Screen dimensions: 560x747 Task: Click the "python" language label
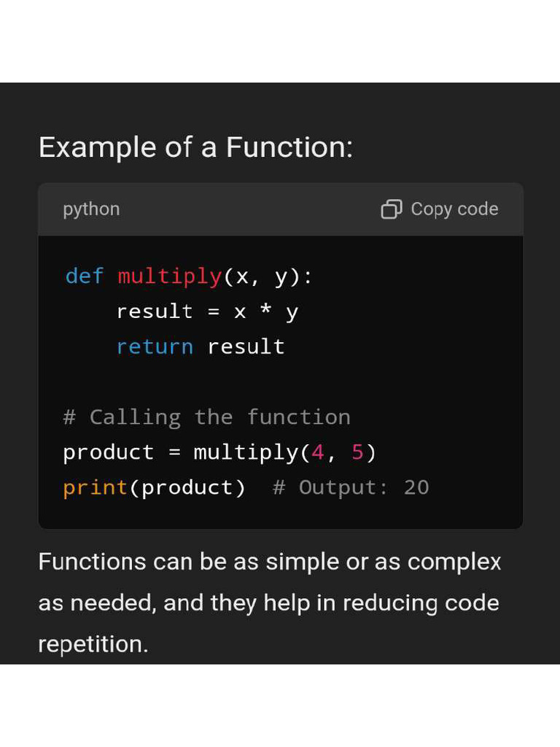click(x=91, y=209)
